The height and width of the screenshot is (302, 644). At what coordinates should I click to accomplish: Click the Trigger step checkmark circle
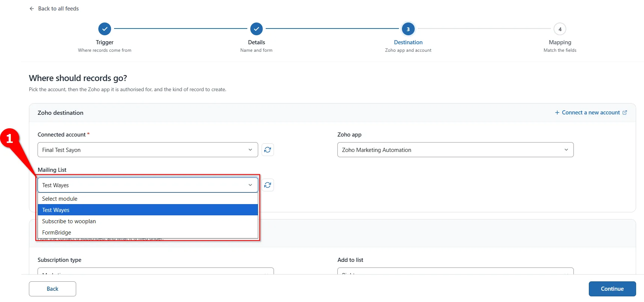click(105, 29)
